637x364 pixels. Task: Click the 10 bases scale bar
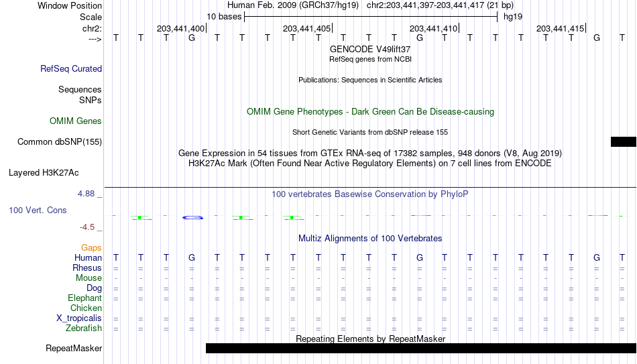(x=371, y=17)
